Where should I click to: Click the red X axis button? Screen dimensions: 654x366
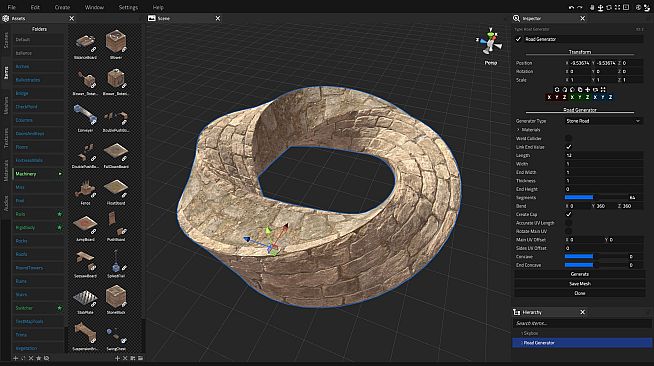click(x=549, y=97)
